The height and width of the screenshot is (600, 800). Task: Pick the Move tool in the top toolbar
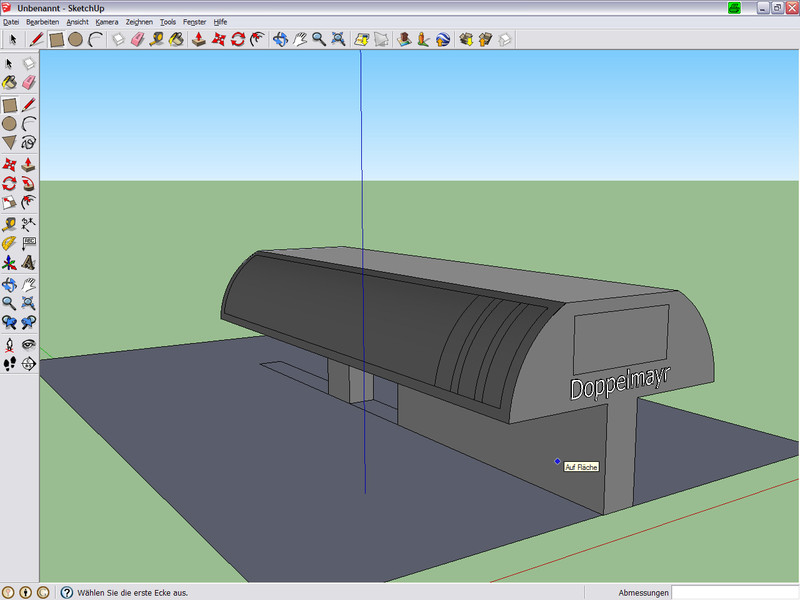click(x=218, y=39)
